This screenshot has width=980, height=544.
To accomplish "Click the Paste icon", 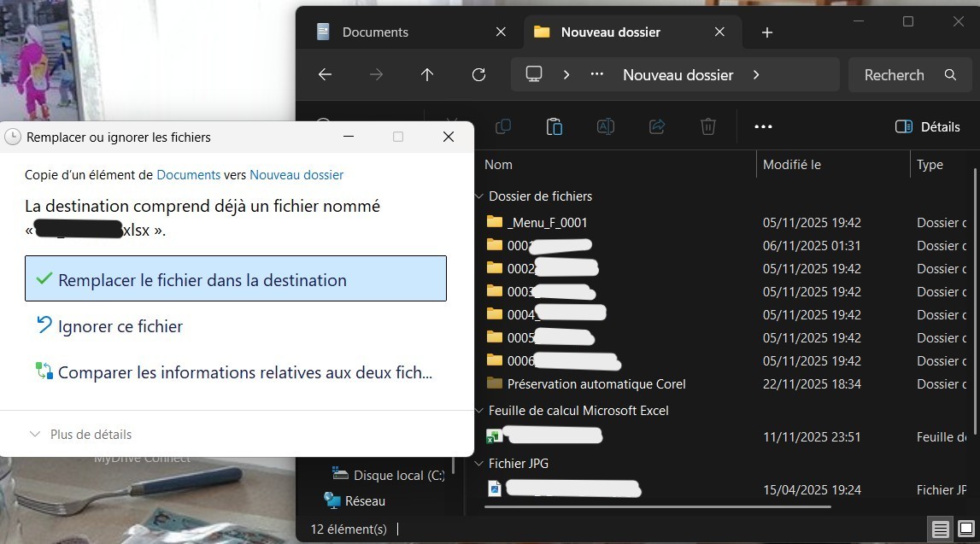I will [555, 126].
